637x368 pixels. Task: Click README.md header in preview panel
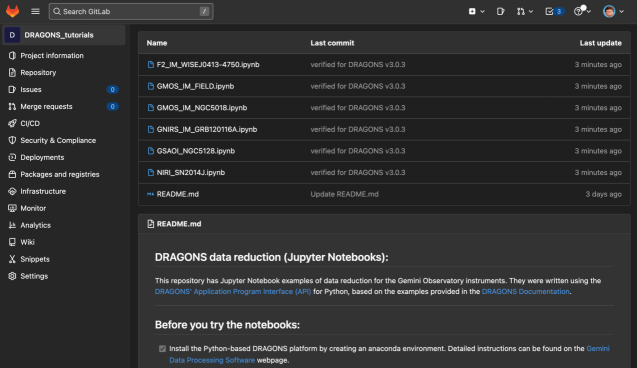pyautogui.click(x=179, y=224)
